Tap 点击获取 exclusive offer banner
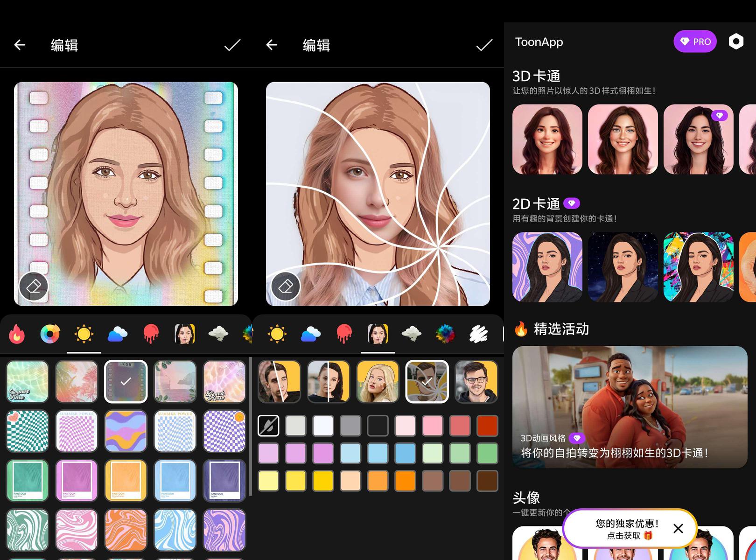The image size is (756, 560). (629, 529)
